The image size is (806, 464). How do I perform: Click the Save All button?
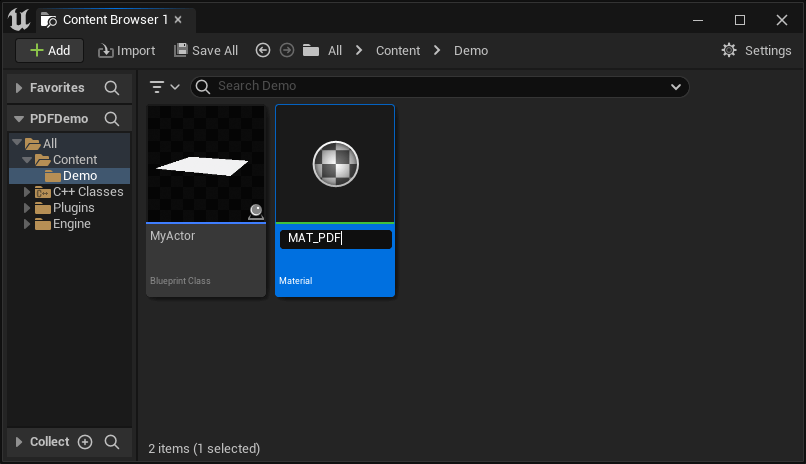[x=206, y=50]
